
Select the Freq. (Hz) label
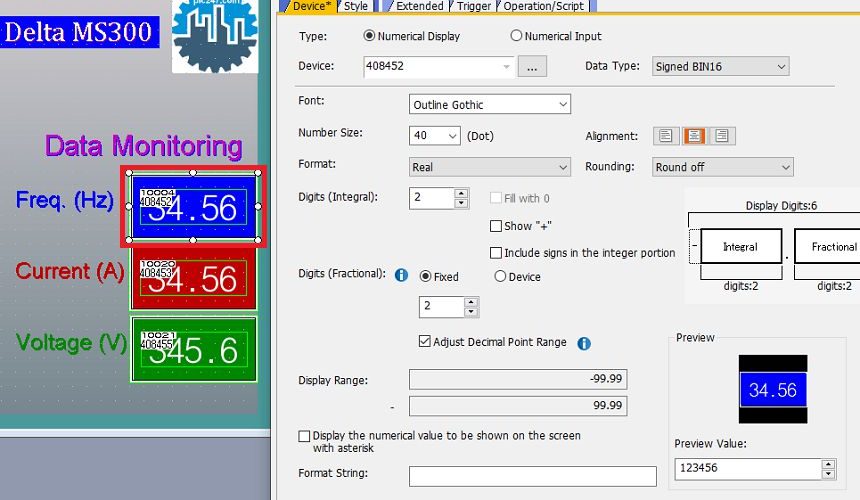(65, 200)
